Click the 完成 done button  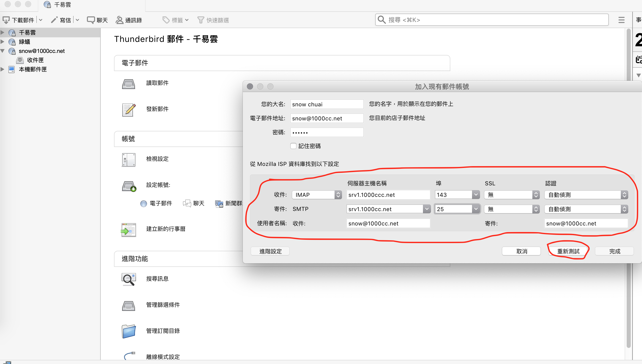click(614, 251)
